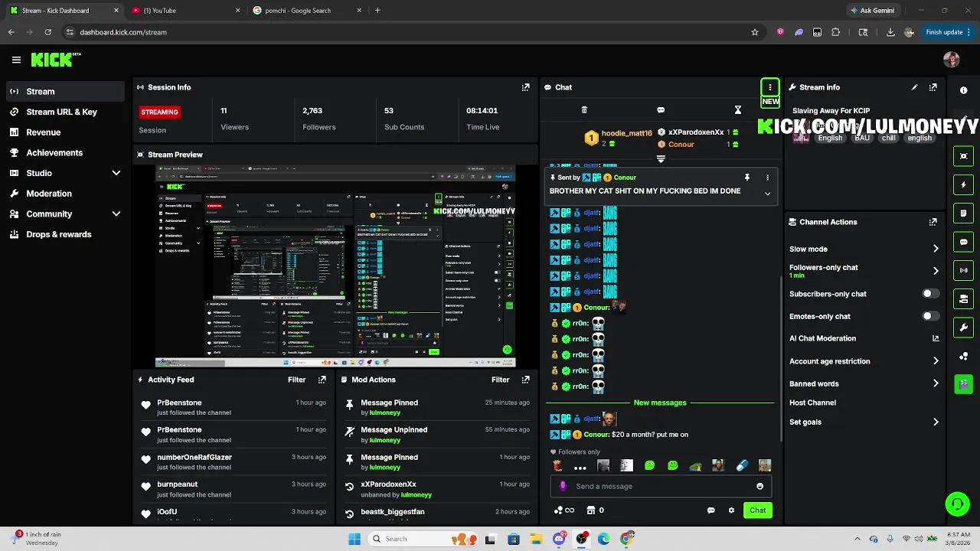The image size is (980, 551).
Task: Toggle Subscribers-only chat switch
Action: coord(930,294)
